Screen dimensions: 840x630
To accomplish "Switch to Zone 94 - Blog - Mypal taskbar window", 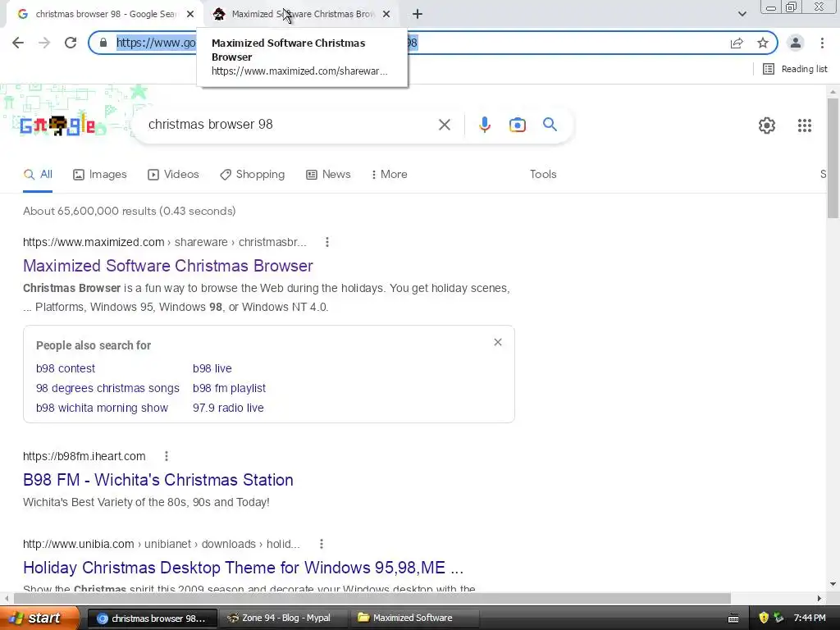I will pos(285,618).
